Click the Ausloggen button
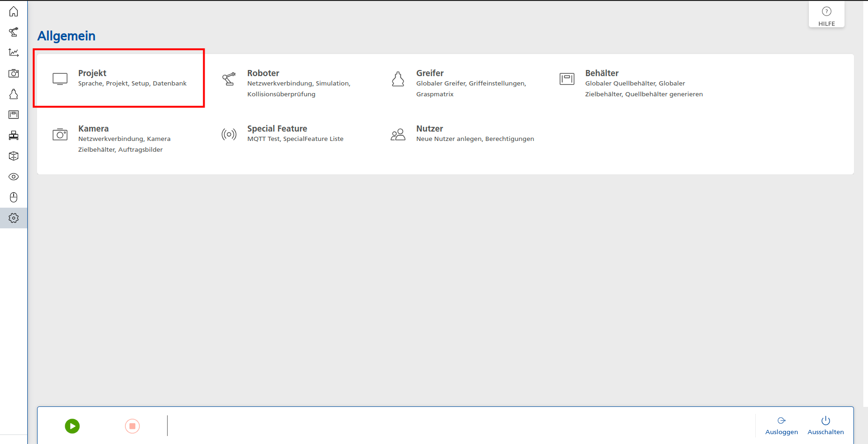 781,426
